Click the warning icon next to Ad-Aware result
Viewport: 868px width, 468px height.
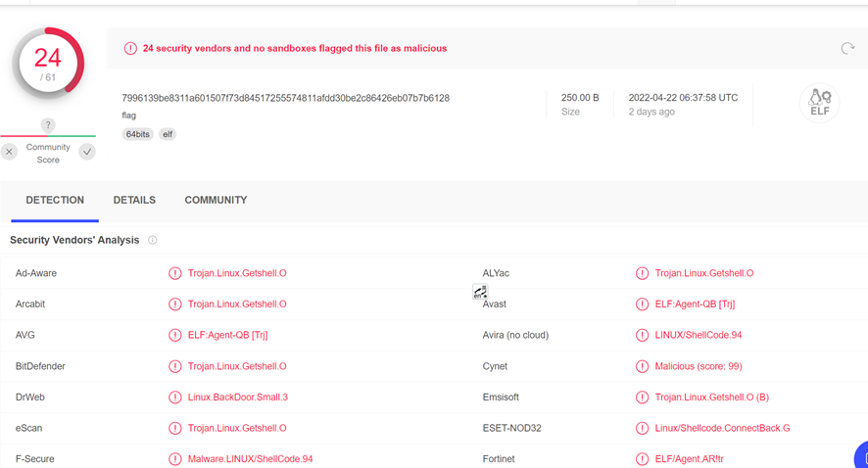[175, 273]
